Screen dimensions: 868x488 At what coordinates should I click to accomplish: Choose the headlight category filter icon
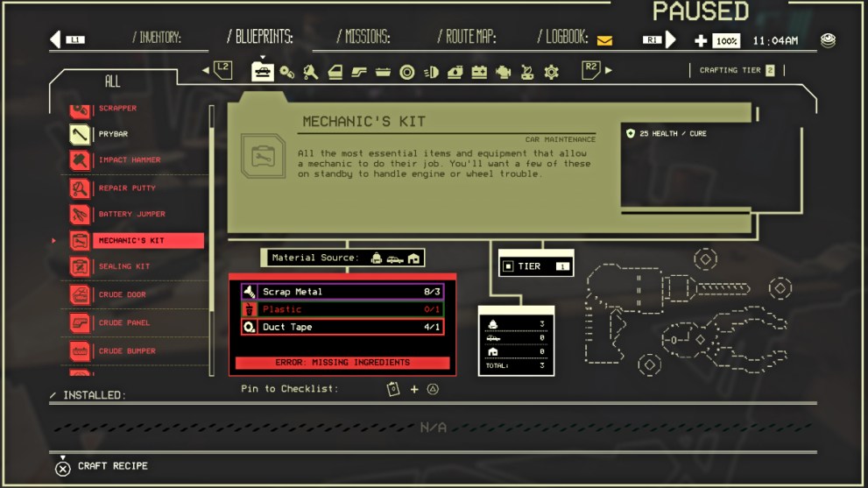click(431, 73)
